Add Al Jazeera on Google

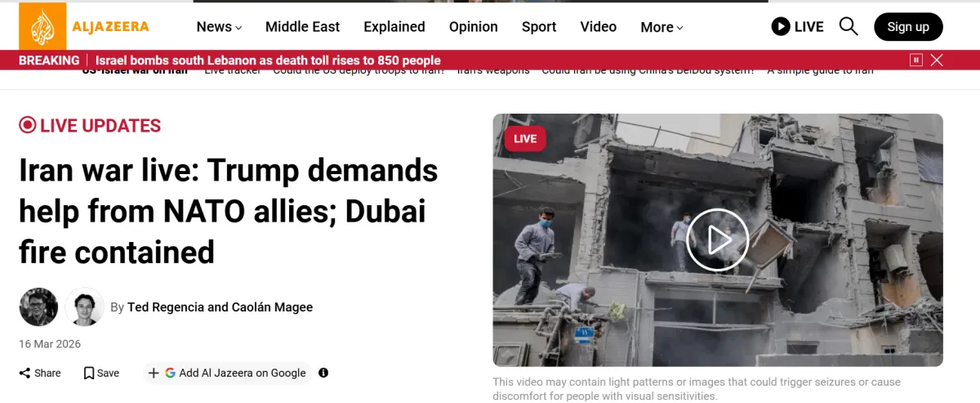(x=228, y=373)
